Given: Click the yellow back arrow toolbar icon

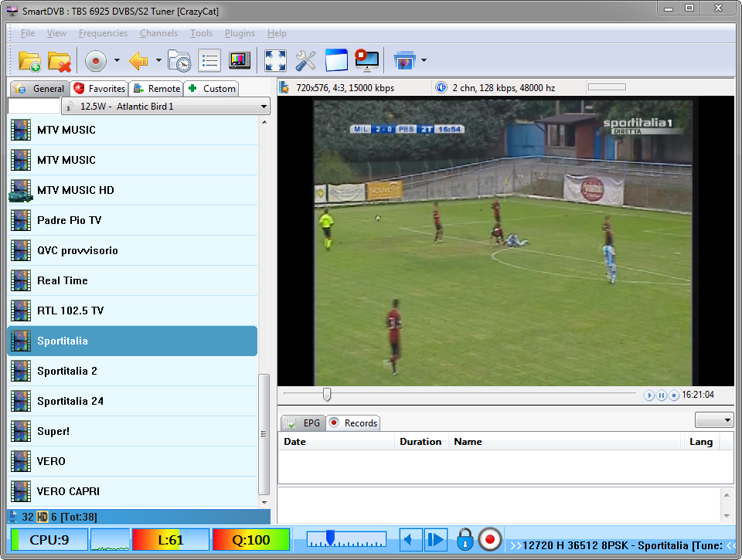Looking at the screenshot, I should 138,61.
